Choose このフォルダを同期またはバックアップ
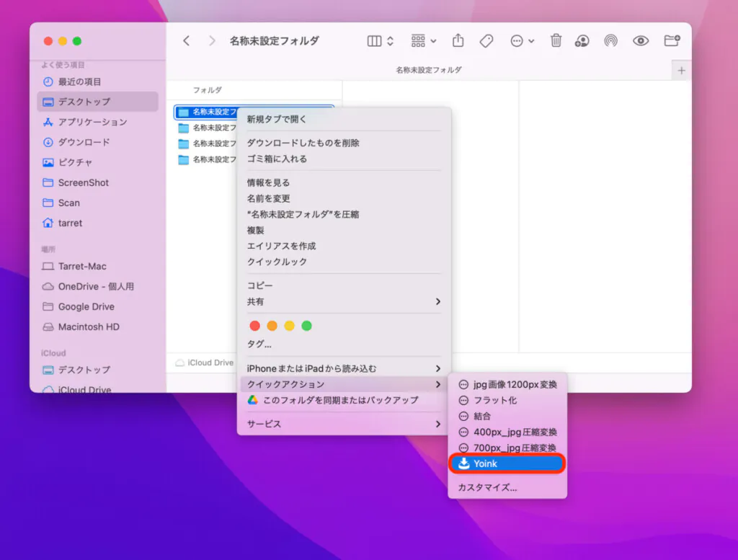This screenshot has width=738, height=560. 344,400
